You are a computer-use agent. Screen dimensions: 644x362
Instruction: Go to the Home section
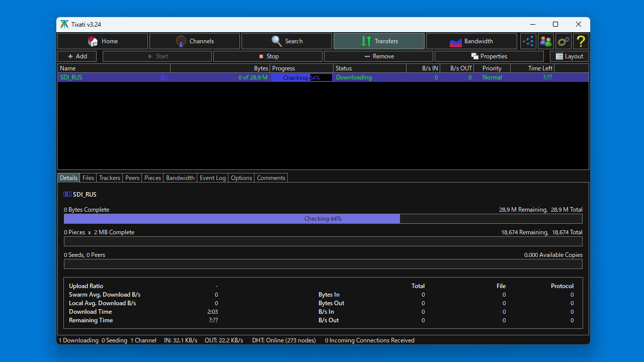103,41
